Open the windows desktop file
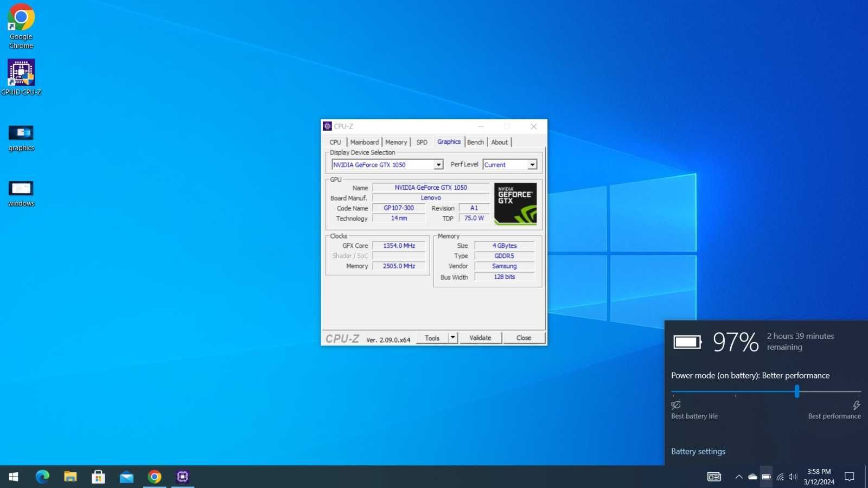This screenshot has height=488, width=868. point(21,194)
